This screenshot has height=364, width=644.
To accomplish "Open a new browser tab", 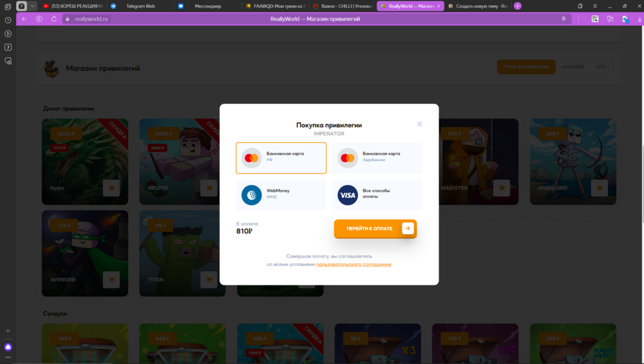I will tap(518, 6).
